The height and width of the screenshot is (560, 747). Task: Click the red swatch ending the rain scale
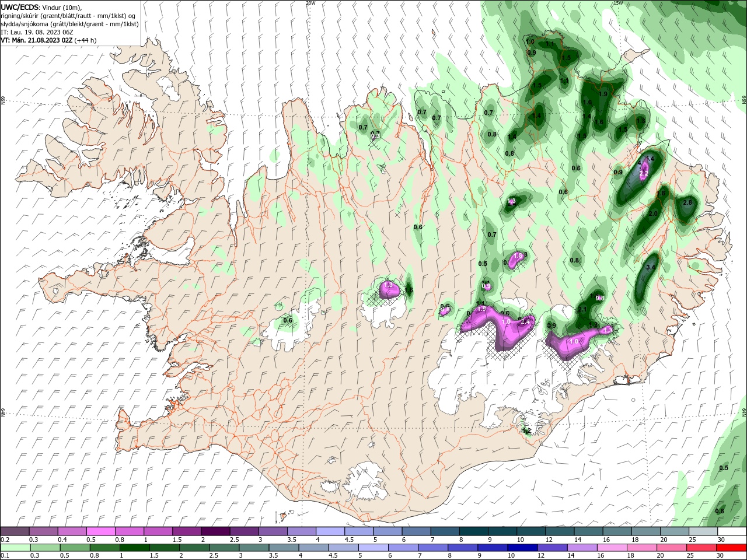coord(731,548)
